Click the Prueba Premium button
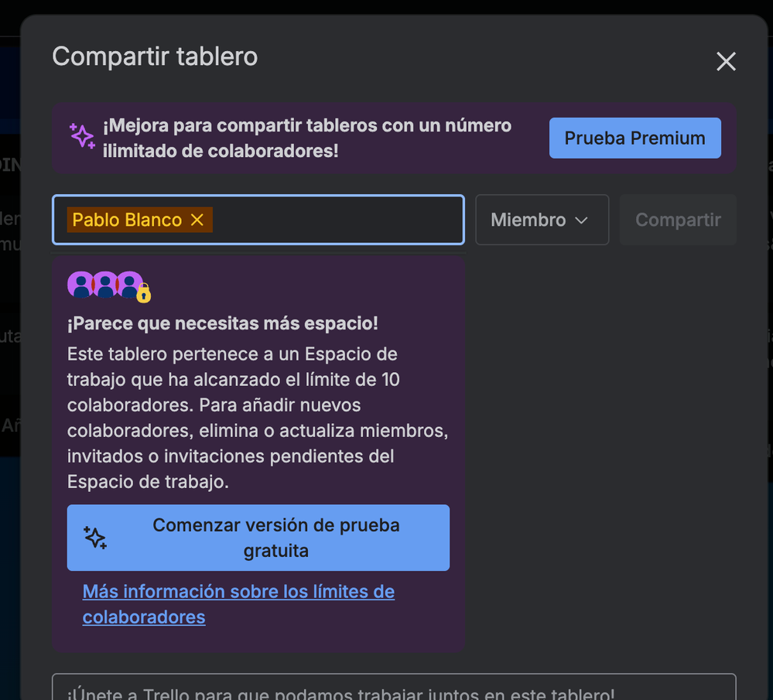The image size is (773, 700). click(x=634, y=138)
